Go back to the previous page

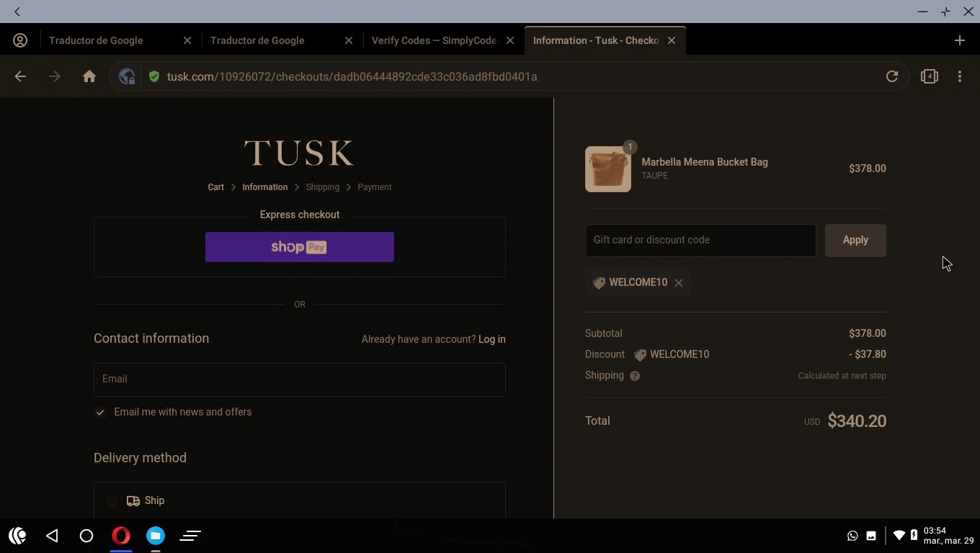tap(20, 76)
